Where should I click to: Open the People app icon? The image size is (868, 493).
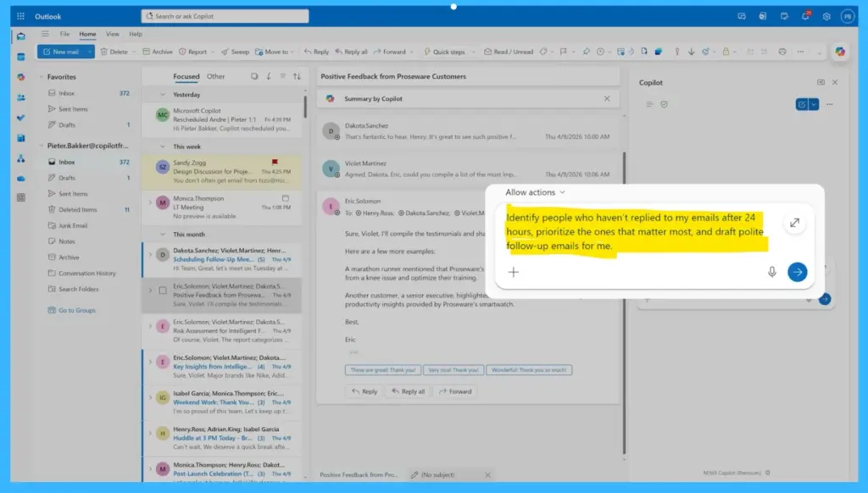point(21,98)
